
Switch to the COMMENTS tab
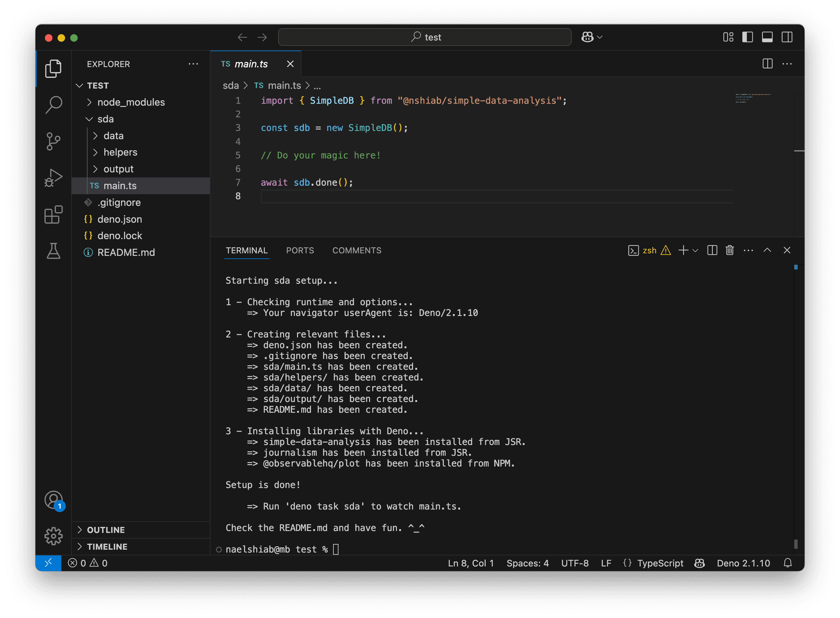(356, 250)
